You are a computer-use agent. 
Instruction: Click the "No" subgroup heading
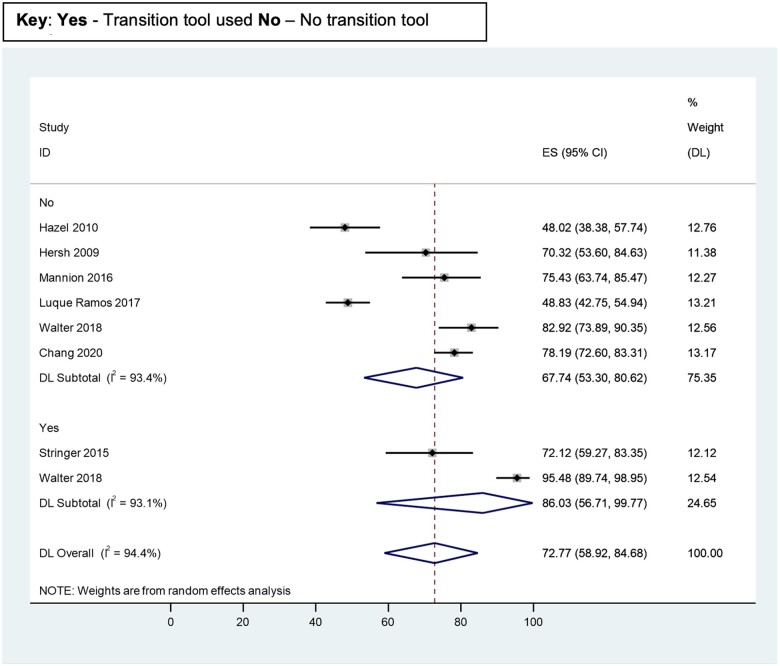47,202
